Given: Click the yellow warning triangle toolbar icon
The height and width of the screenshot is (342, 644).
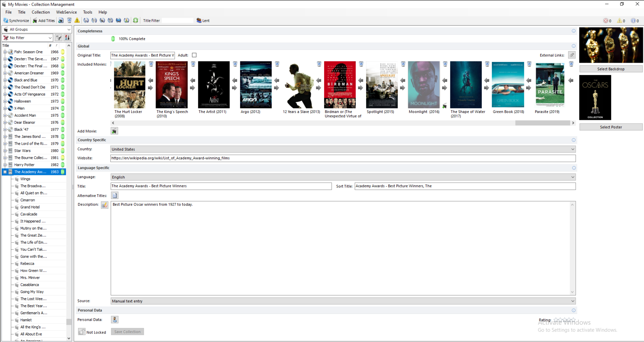Looking at the screenshot, I should pyautogui.click(x=77, y=20).
